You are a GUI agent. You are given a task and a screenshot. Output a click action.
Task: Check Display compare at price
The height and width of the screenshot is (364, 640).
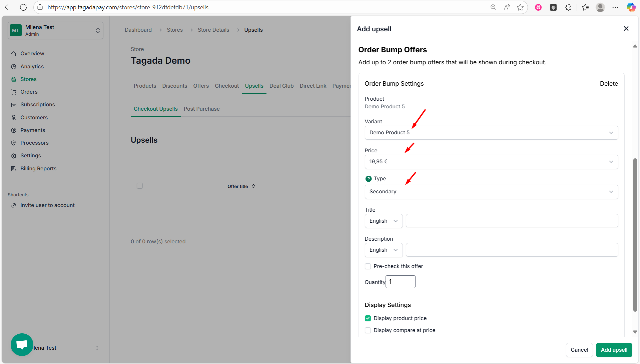(368, 330)
